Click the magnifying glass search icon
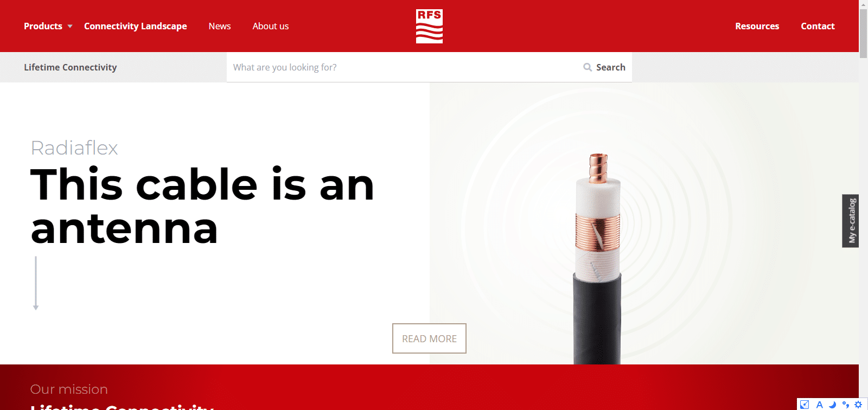Screen dimensions: 868x410 (x=588, y=67)
